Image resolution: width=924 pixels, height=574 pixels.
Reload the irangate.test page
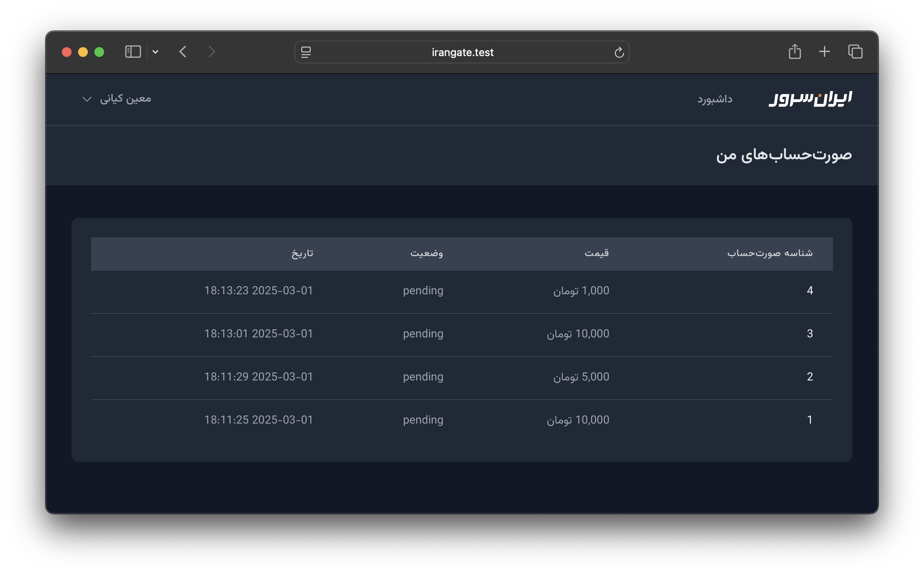619,52
